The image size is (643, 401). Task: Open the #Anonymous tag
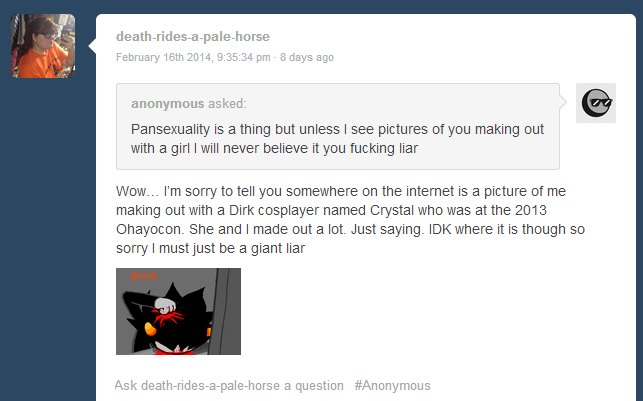(x=392, y=385)
